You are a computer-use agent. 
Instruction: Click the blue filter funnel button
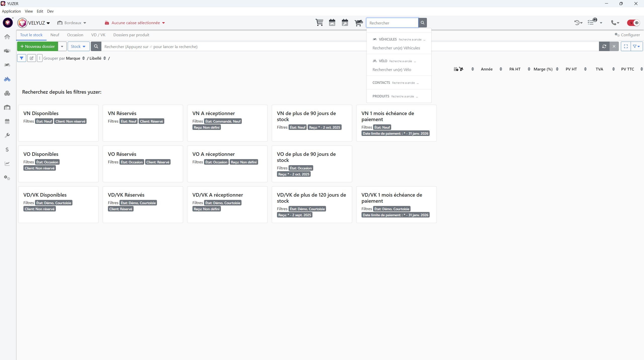coord(22,58)
